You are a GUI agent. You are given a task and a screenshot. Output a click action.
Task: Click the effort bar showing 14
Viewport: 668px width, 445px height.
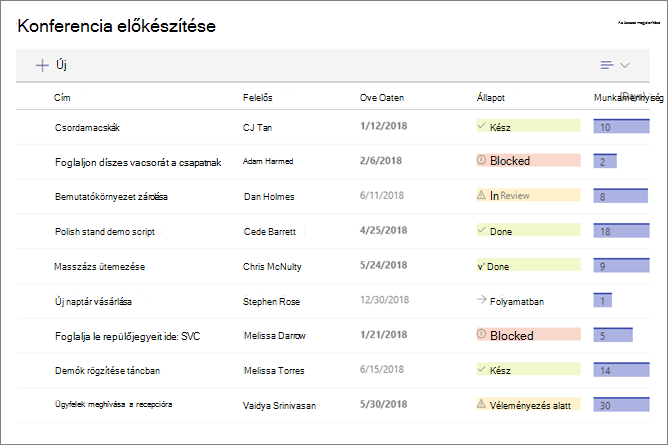click(x=622, y=369)
